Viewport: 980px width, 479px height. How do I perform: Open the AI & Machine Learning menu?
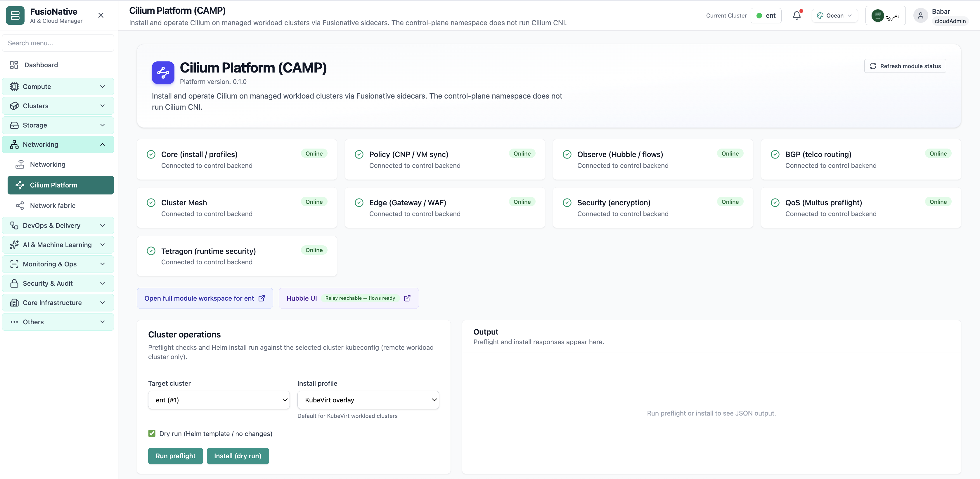(x=58, y=245)
